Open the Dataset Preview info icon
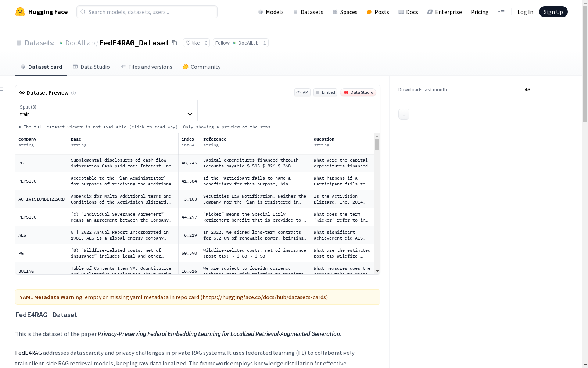Image resolution: width=588 pixels, height=368 pixels. tap(73, 93)
